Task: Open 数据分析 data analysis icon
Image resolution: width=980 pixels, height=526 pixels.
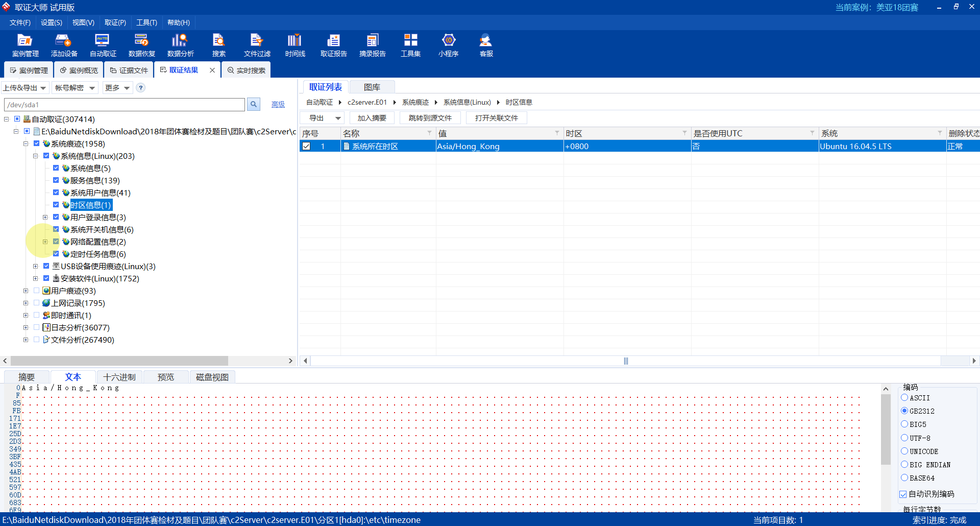Action: point(180,45)
